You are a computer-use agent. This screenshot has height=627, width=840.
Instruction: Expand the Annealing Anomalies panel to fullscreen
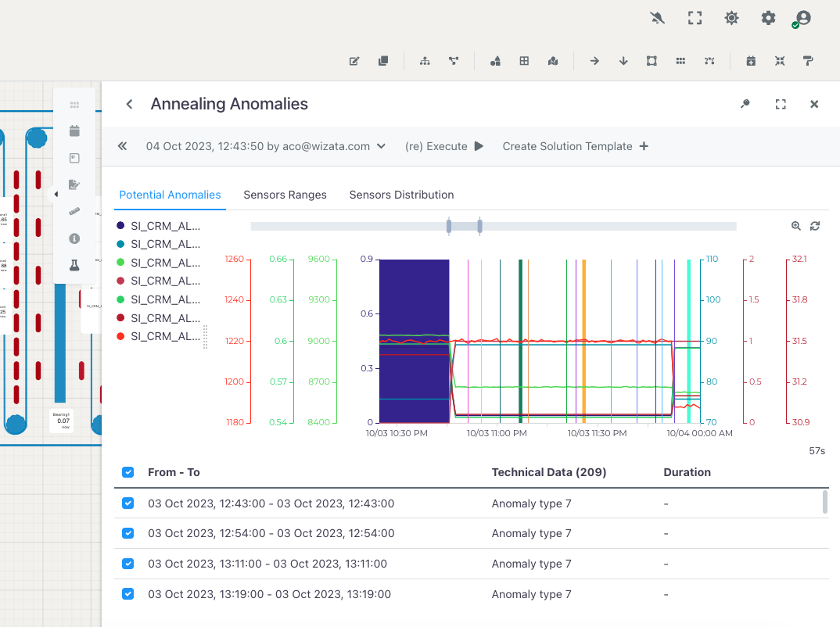pos(781,105)
